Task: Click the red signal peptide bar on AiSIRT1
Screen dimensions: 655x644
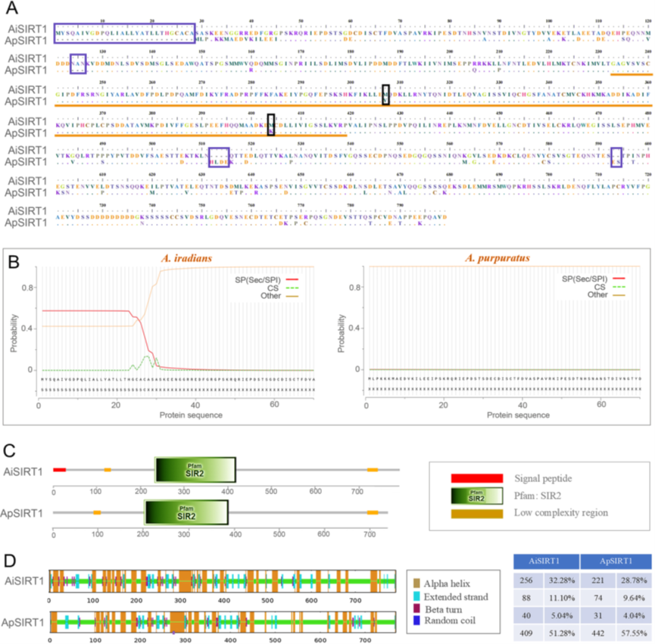Action: pyautogui.click(x=59, y=470)
